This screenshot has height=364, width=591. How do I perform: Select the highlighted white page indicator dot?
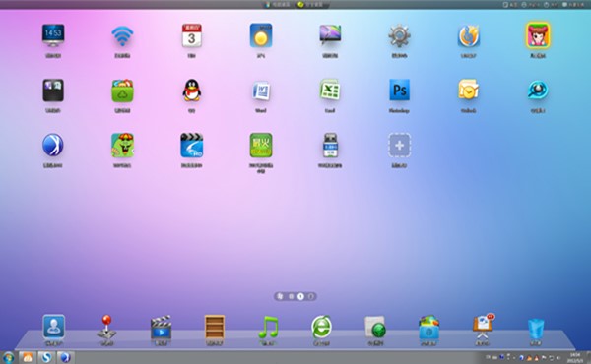(300, 297)
